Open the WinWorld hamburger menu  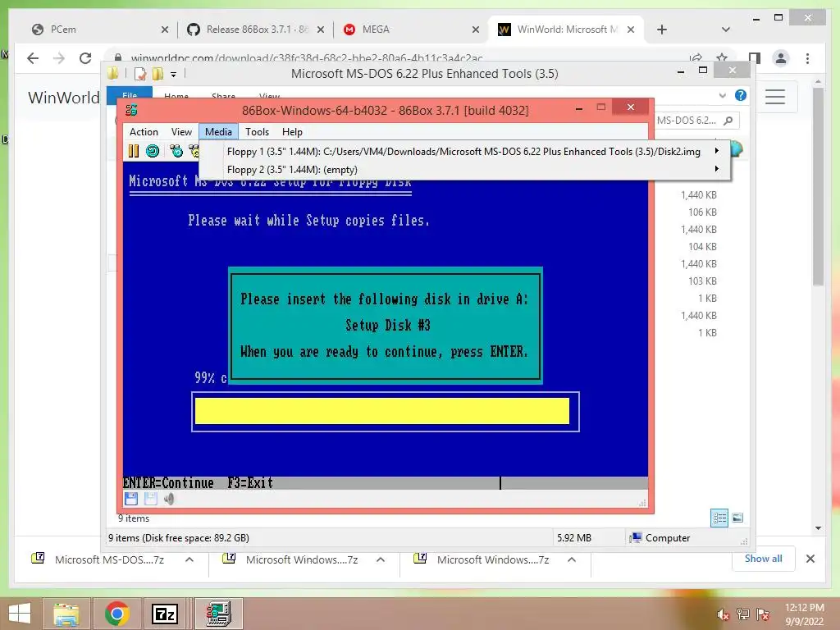775,97
